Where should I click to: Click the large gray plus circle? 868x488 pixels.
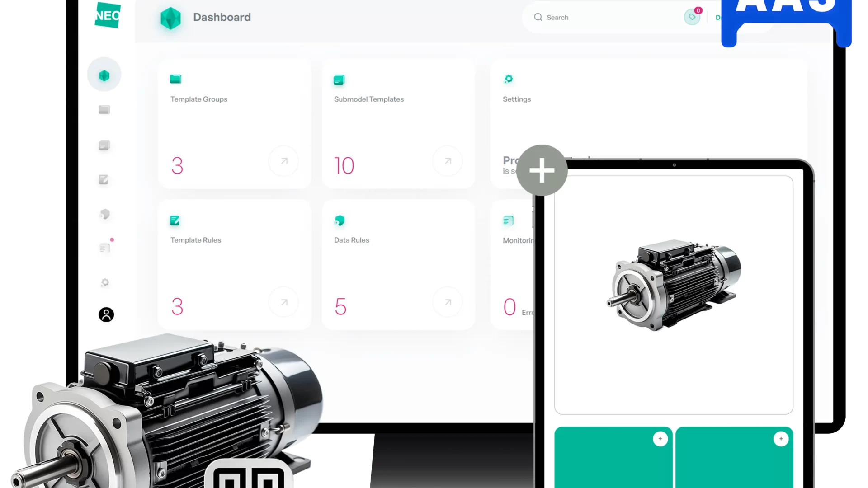pos(542,170)
